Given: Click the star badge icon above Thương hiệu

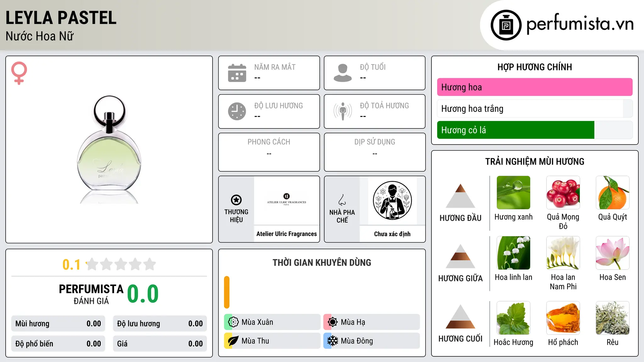Looking at the screenshot, I should 236,200.
